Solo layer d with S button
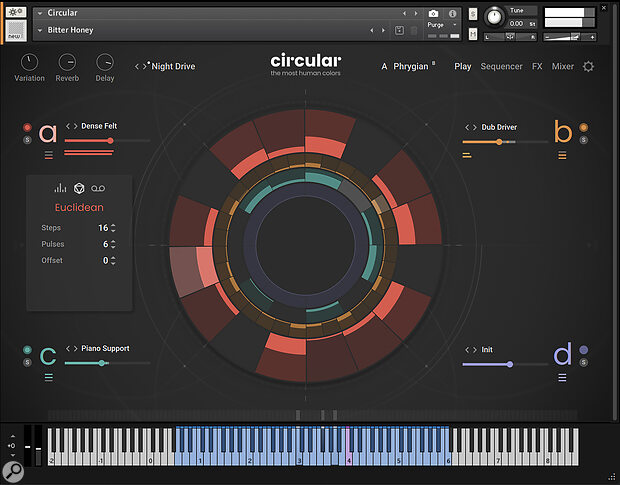Image resolution: width=620 pixels, height=485 pixels. (584, 362)
